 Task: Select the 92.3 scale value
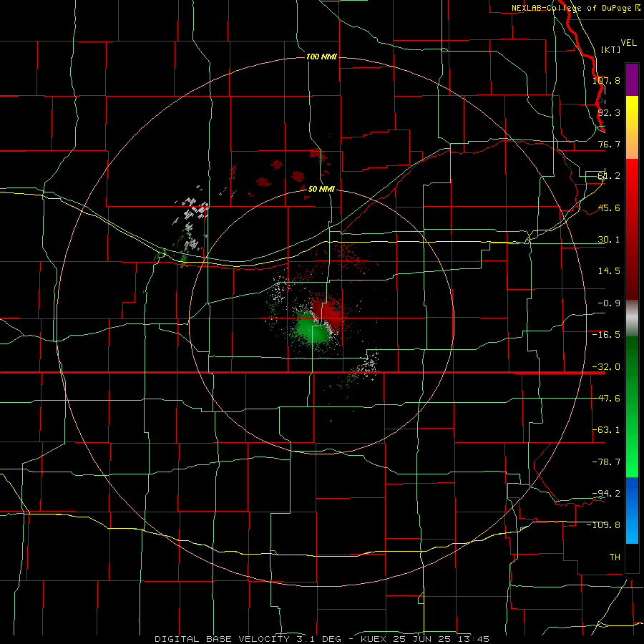(609, 112)
